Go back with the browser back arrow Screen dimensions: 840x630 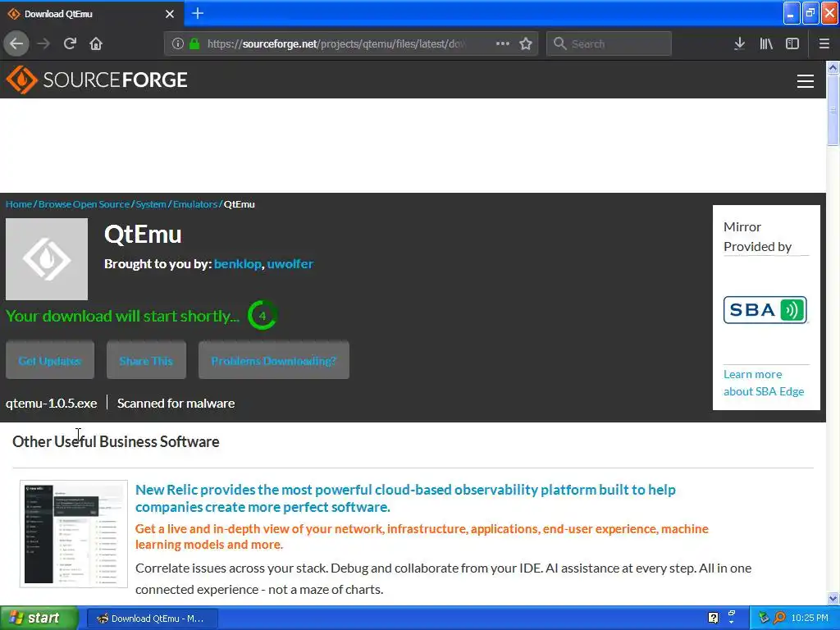[16, 43]
